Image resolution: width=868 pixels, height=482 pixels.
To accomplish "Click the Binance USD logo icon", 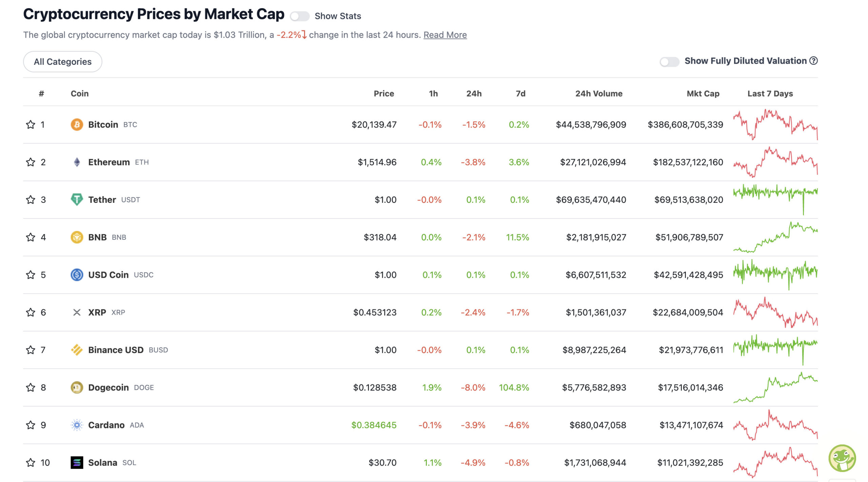I will [77, 350].
